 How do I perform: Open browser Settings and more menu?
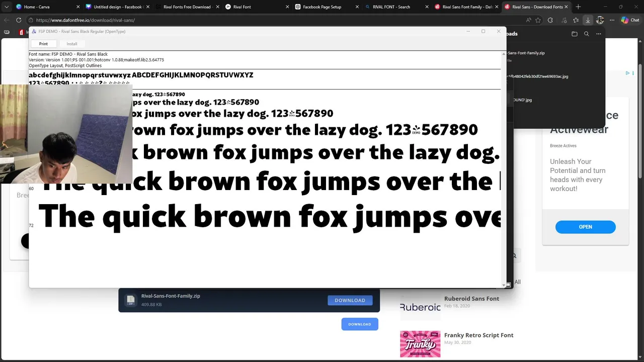click(x=612, y=20)
